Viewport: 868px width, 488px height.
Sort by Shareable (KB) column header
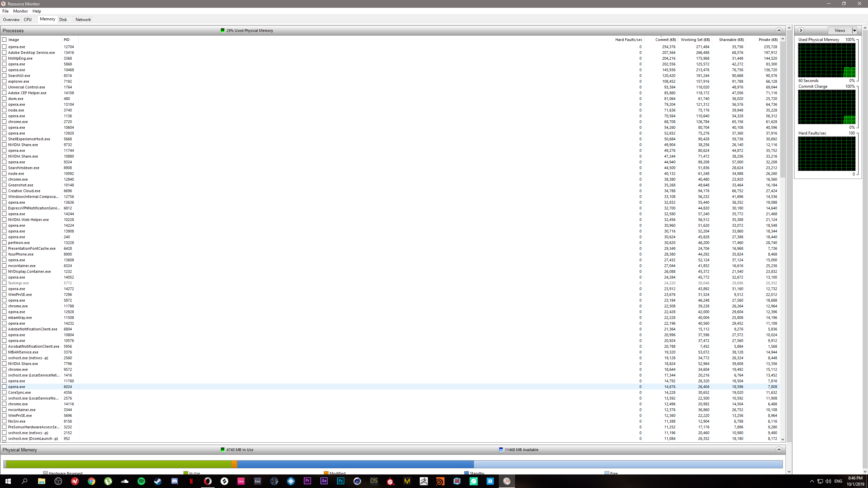[x=729, y=39]
